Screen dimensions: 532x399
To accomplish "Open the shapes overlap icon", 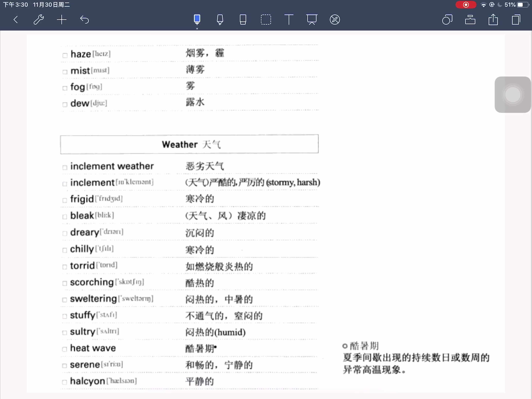I will (447, 20).
